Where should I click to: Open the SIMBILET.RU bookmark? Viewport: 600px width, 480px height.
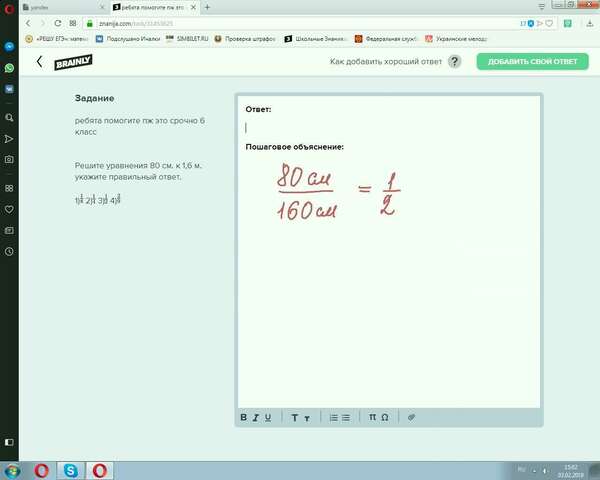coord(187,39)
